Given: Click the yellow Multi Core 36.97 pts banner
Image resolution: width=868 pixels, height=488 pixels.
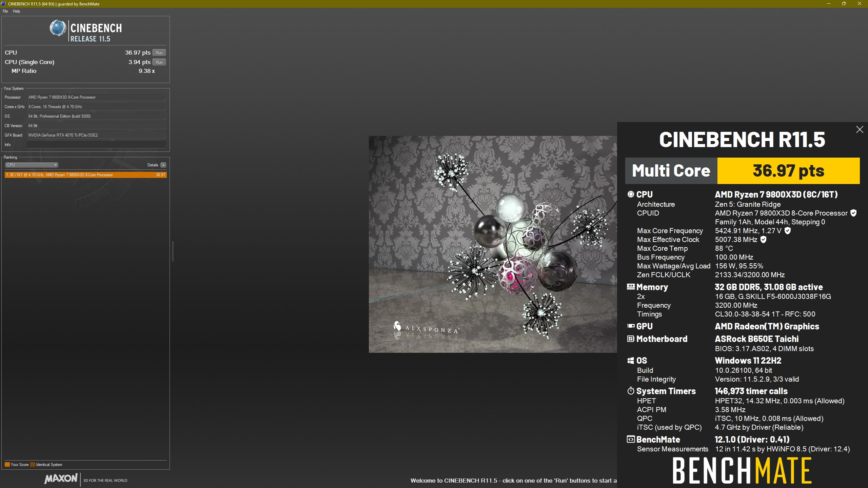Looking at the screenshot, I should coord(788,171).
